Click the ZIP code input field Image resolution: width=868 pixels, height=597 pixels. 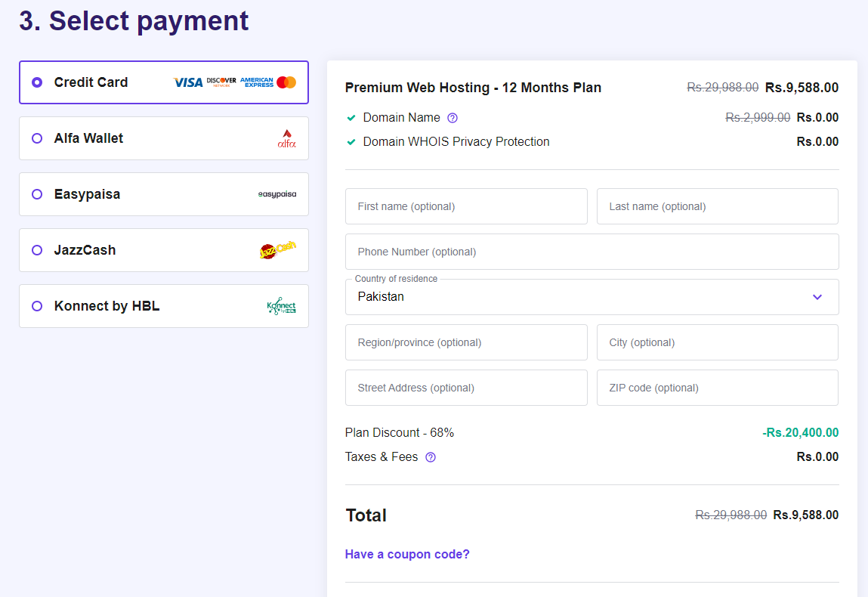point(717,388)
